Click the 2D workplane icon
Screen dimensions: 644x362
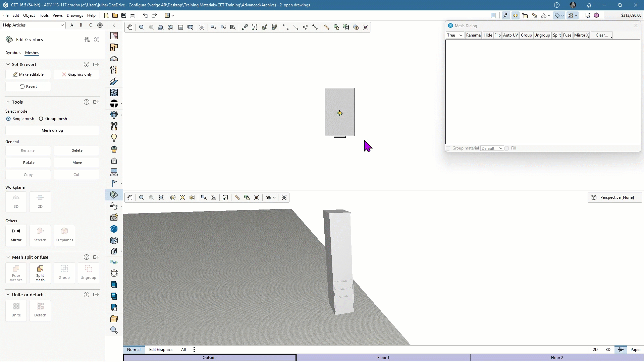(x=40, y=202)
